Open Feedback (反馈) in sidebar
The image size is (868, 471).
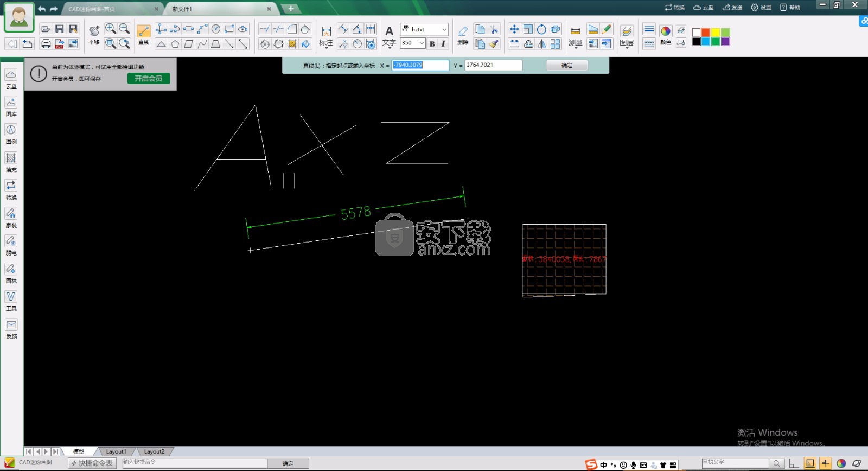pyautogui.click(x=11, y=328)
